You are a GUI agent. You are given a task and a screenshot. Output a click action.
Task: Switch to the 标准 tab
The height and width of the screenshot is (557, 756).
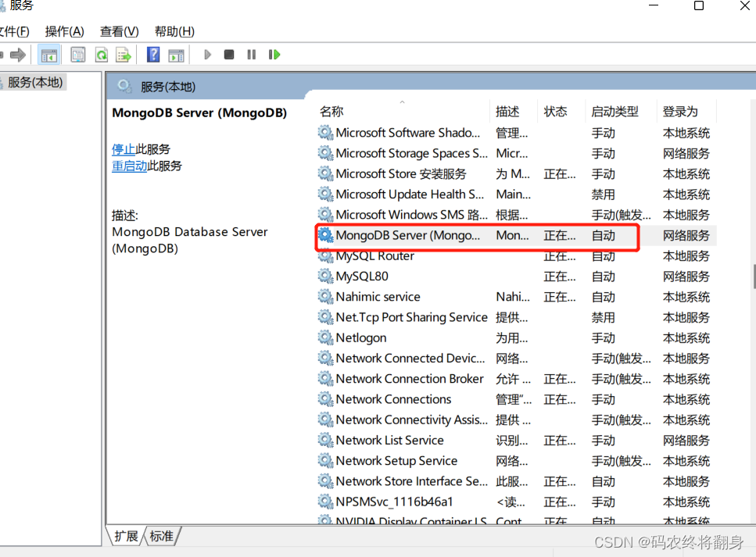click(x=162, y=536)
